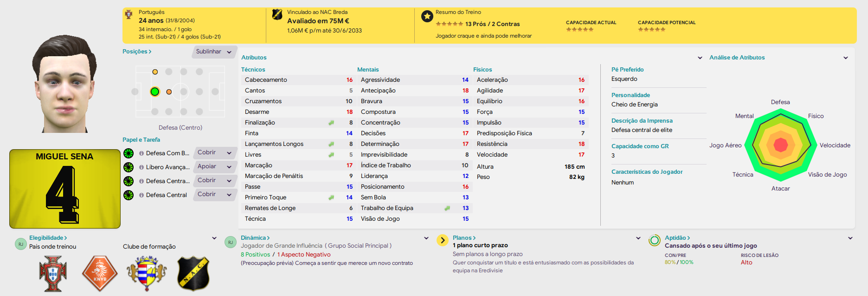Click the green fitness ring icon
Image resolution: width=868 pixels, height=296 pixels.
655,240
